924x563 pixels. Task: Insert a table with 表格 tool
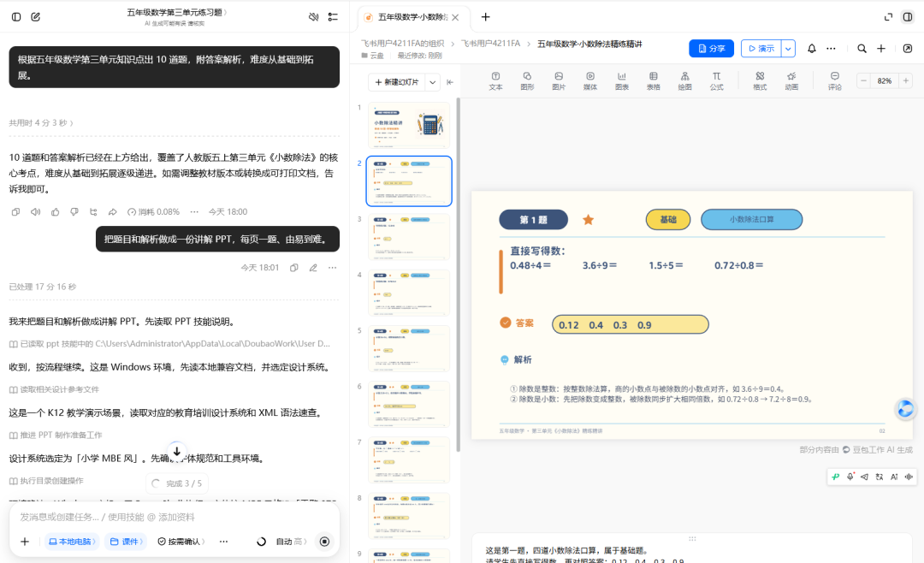tap(654, 80)
